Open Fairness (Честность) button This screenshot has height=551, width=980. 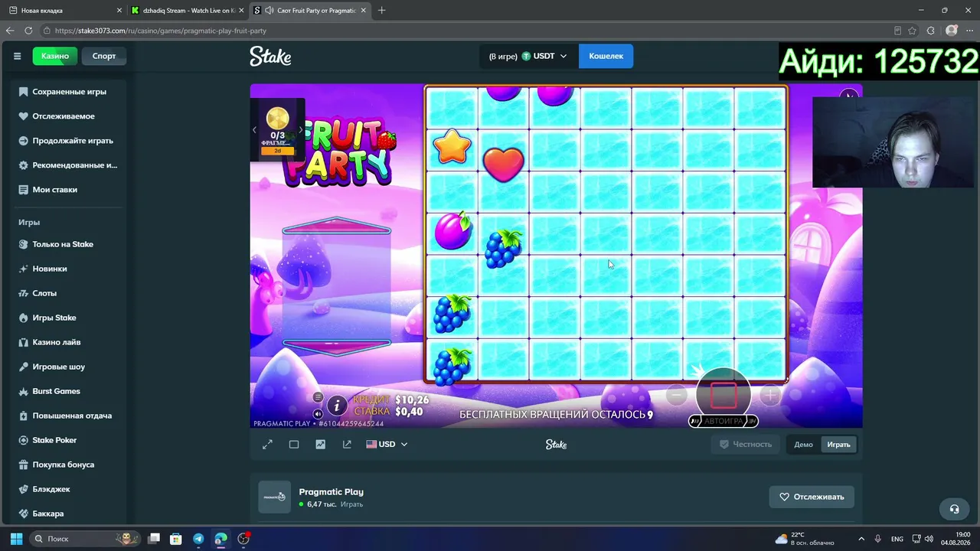click(746, 445)
